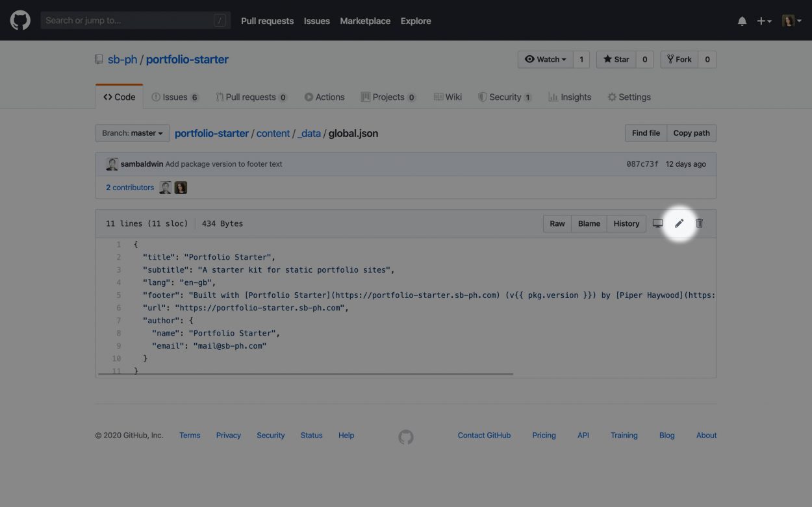This screenshot has width=812, height=507.
Task: Open the Pull requests repository tab
Action: coord(251,97)
